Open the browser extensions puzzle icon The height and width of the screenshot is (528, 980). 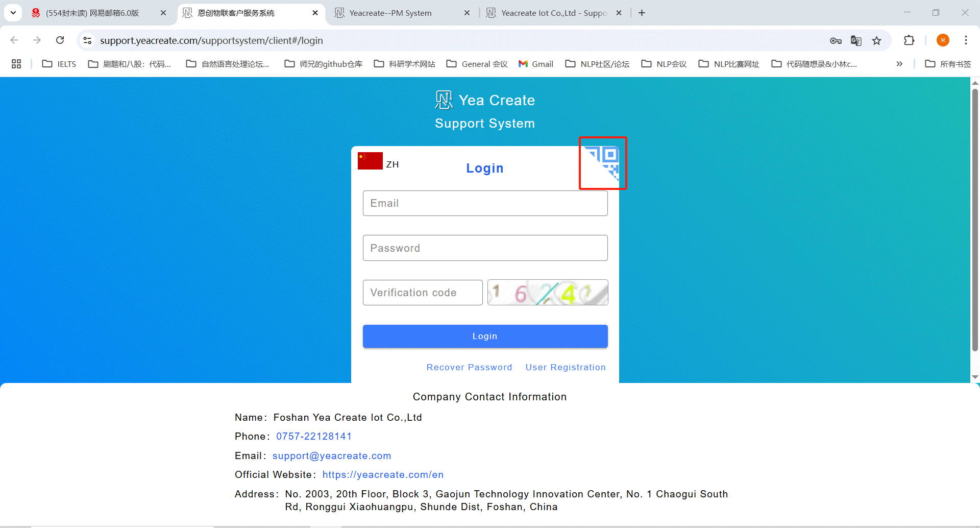click(909, 40)
